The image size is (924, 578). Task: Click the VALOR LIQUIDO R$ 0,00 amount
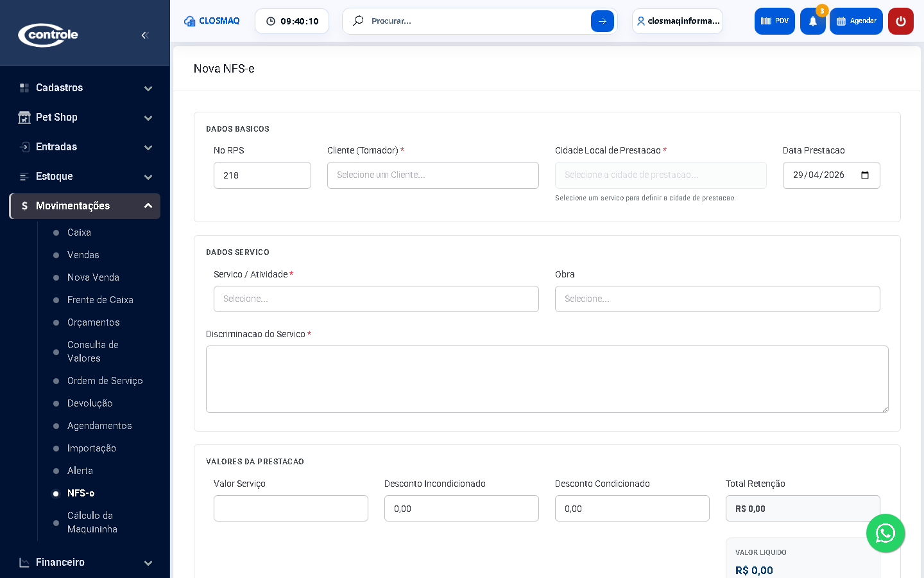[x=754, y=570]
